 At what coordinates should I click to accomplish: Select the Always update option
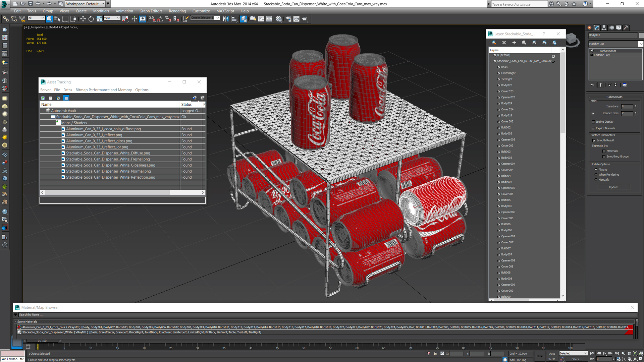(596, 170)
